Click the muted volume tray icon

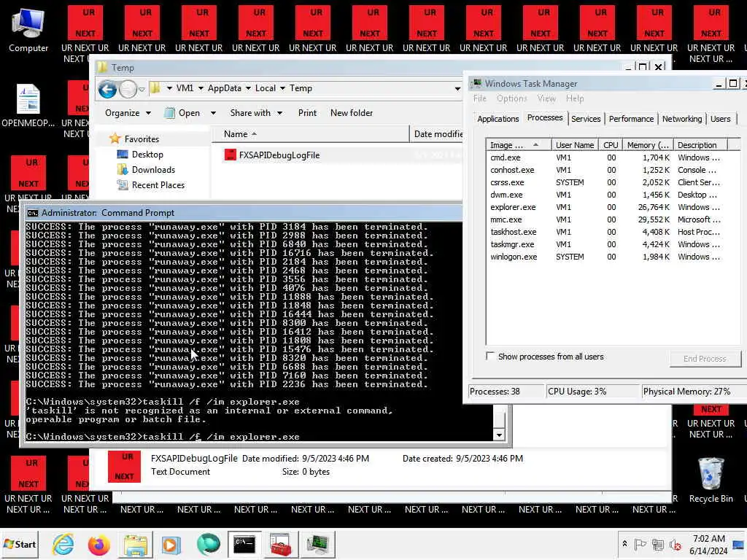click(675, 544)
